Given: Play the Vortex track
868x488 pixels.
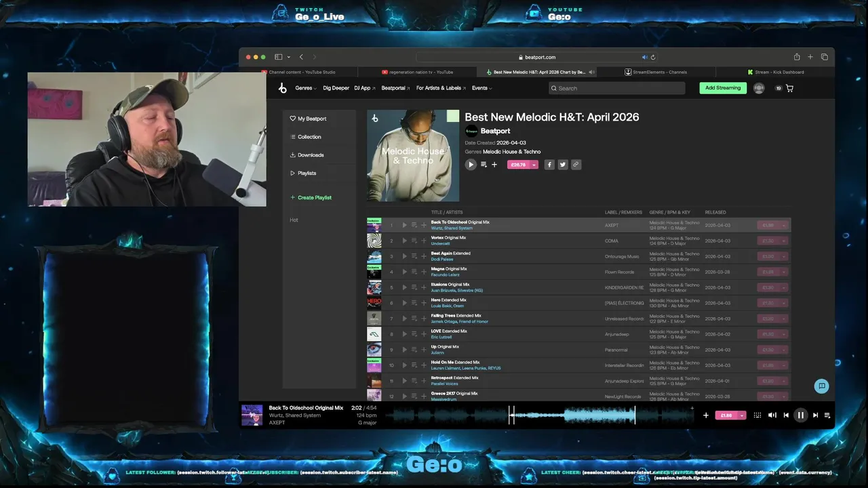Looking at the screenshot, I should (x=404, y=241).
